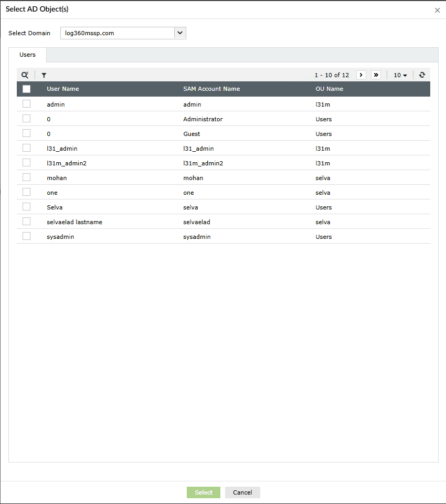Sort by OU Name column header
Screen dimensions: 446x504
(329, 89)
